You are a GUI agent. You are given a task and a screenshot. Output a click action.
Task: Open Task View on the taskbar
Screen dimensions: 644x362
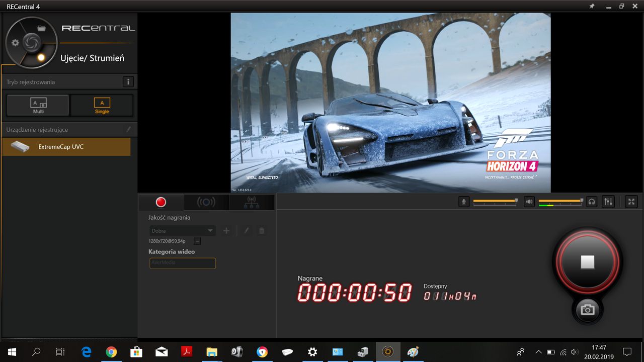[60, 352]
